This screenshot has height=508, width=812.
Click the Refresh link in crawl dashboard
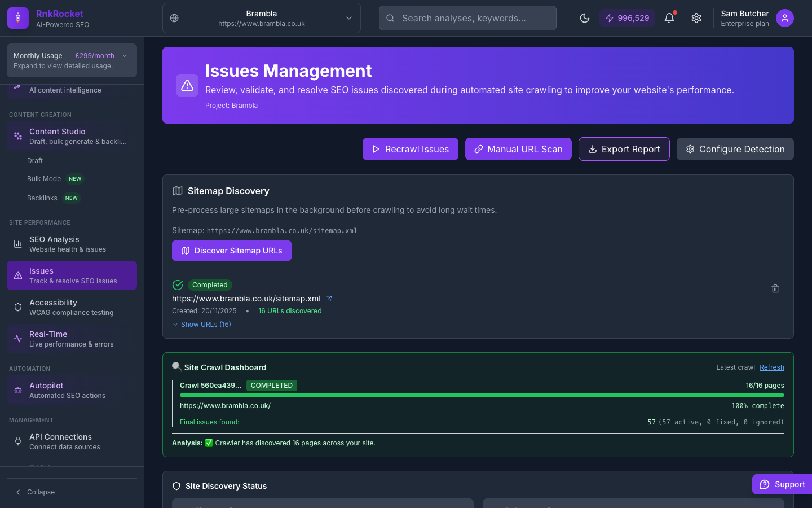772,367
